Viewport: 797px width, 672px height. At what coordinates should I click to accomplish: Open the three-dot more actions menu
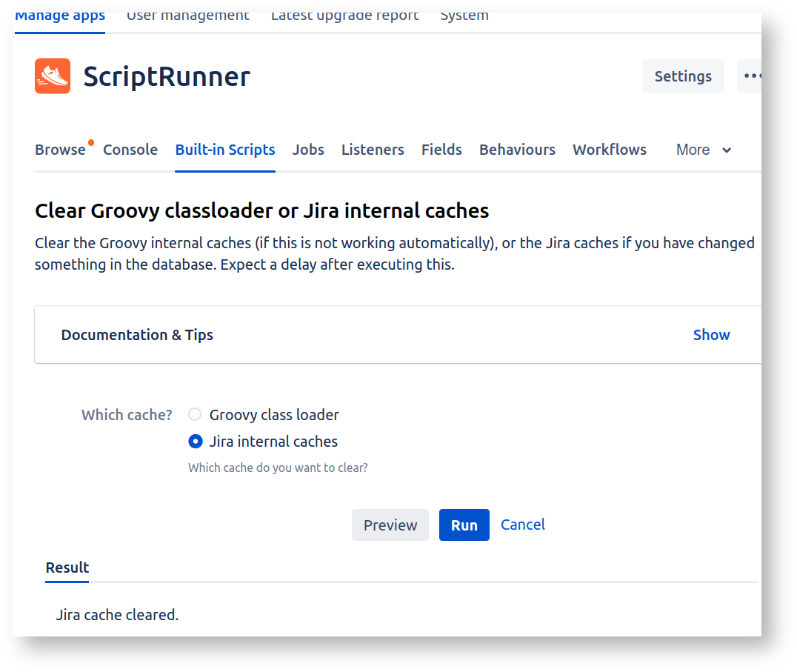(x=750, y=76)
